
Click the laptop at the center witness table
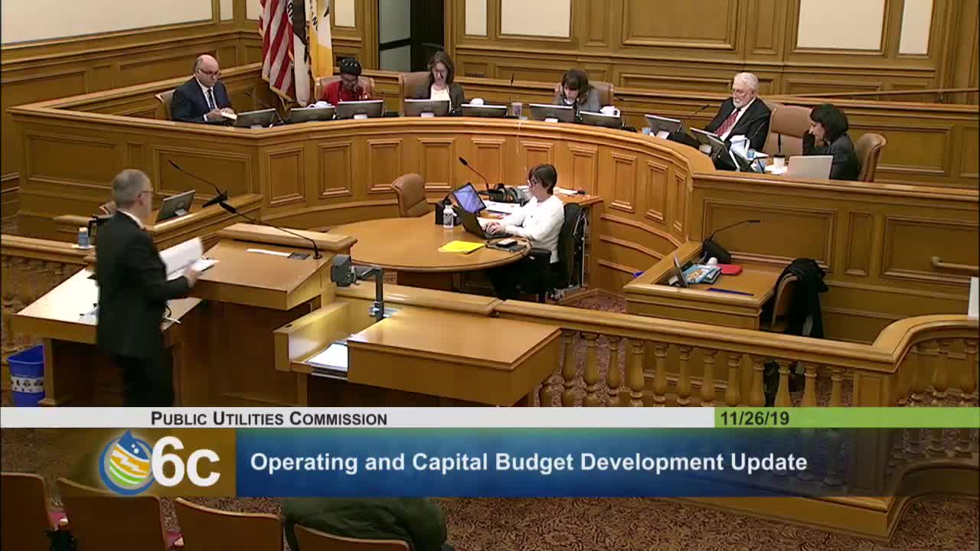pyautogui.click(x=471, y=207)
